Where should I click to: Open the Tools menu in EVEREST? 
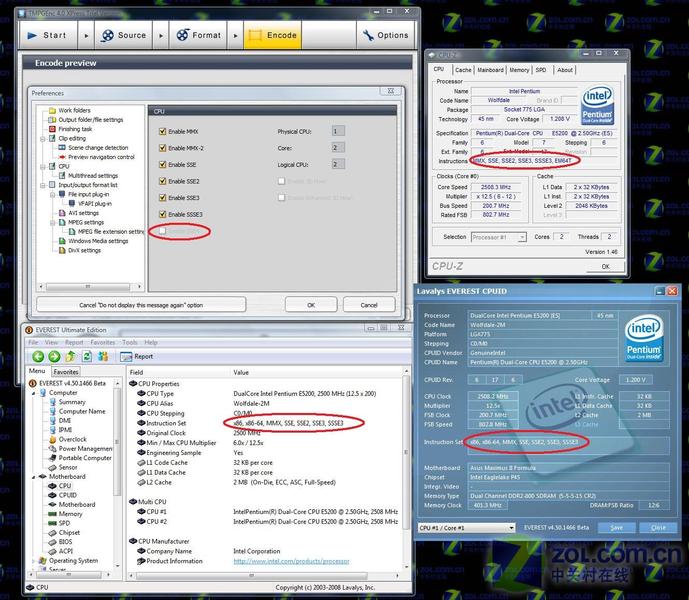click(130, 342)
